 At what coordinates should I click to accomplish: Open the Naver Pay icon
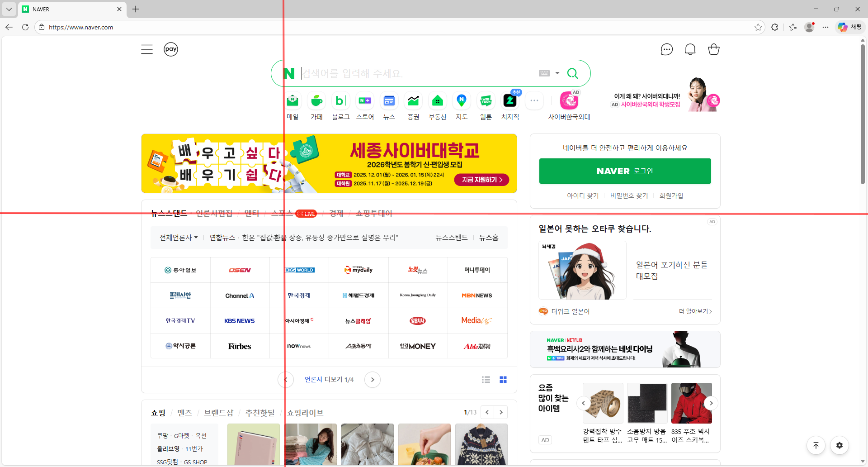tap(171, 49)
